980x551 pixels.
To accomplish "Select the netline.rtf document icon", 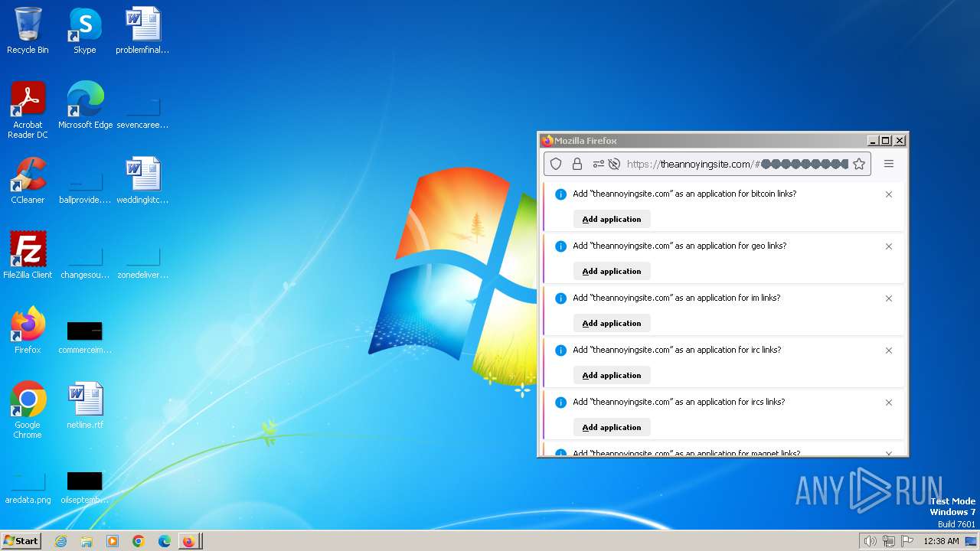I will (x=85, y=406).
